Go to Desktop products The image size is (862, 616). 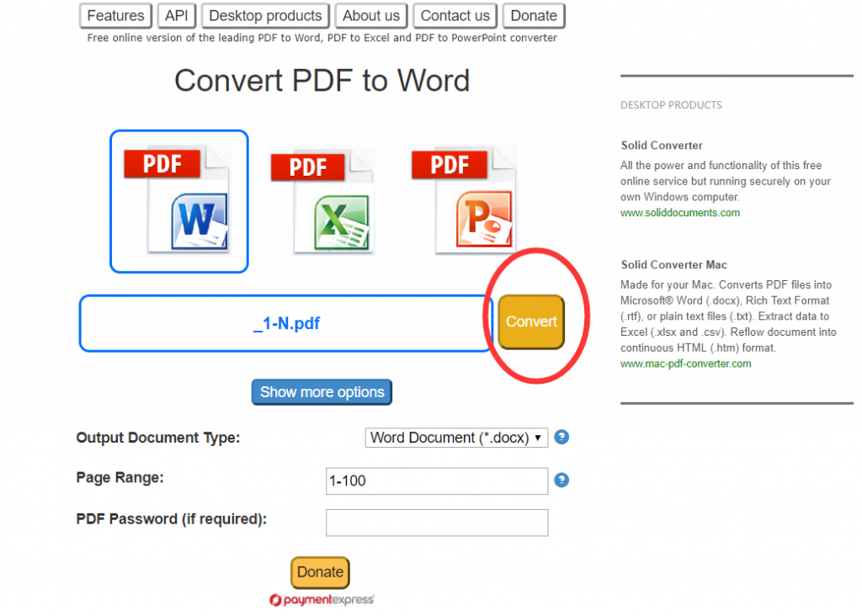265,15
